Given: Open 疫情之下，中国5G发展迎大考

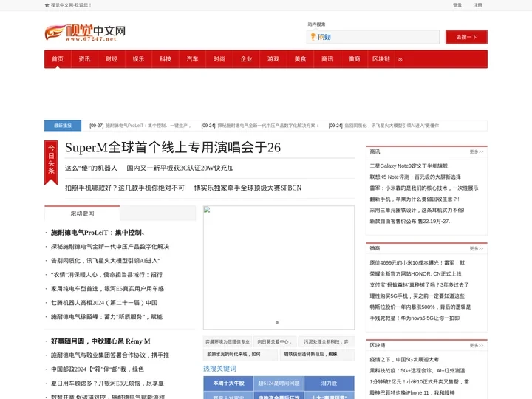Looking at the screenshot, I should coord(404,360).
